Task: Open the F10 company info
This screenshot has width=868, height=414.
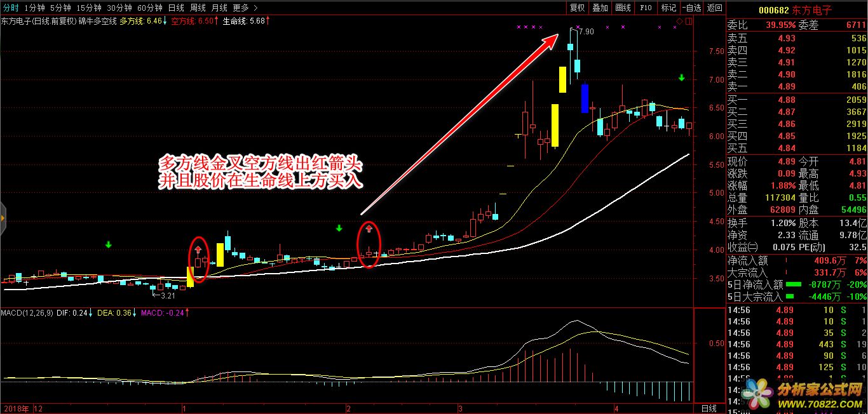Action: [646, 8]
